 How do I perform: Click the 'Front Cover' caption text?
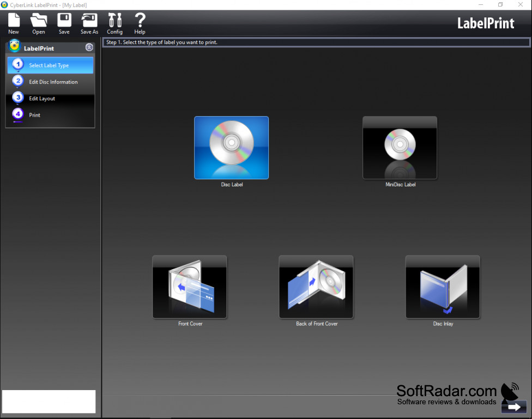pyautogui.click(x=190, y=324)
